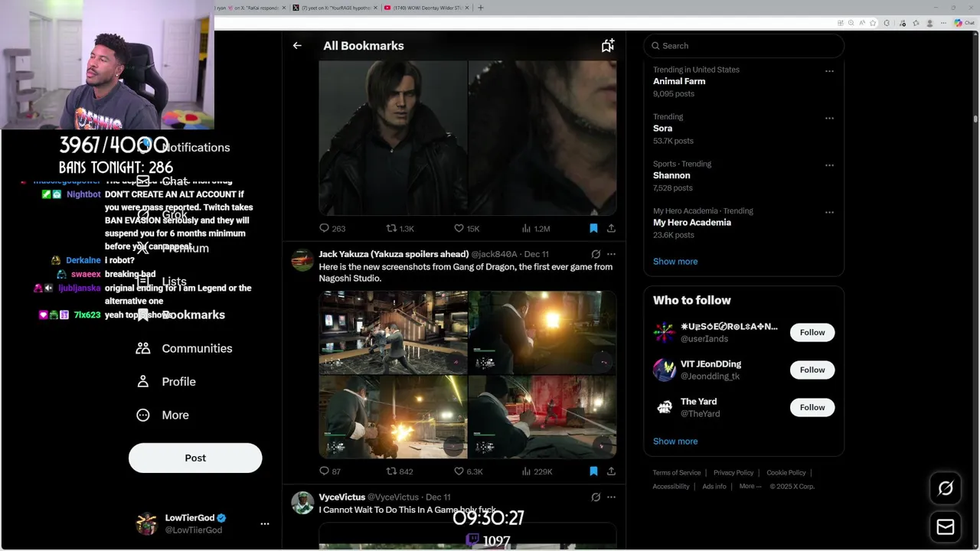
Task: Share the post with 15K likes
Action: pos(611,228)
